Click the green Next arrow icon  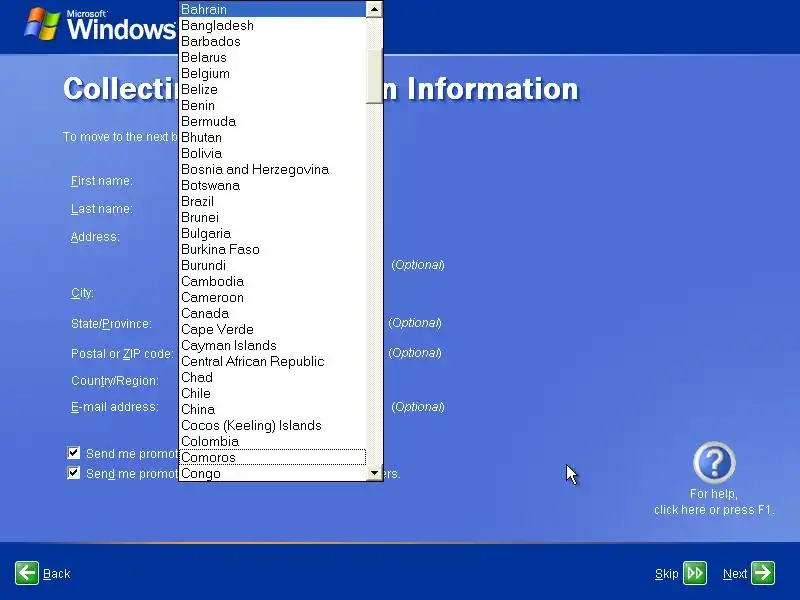click(763, 573)
